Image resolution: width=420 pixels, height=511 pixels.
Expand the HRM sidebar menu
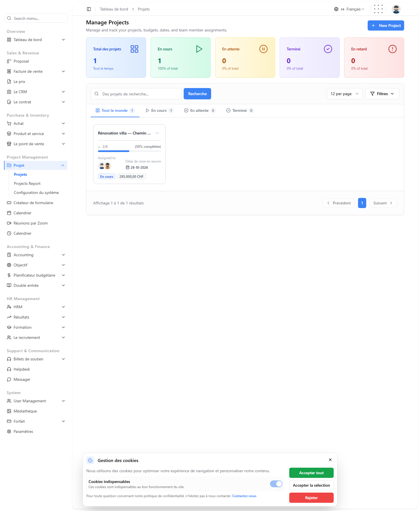(36, 307)
